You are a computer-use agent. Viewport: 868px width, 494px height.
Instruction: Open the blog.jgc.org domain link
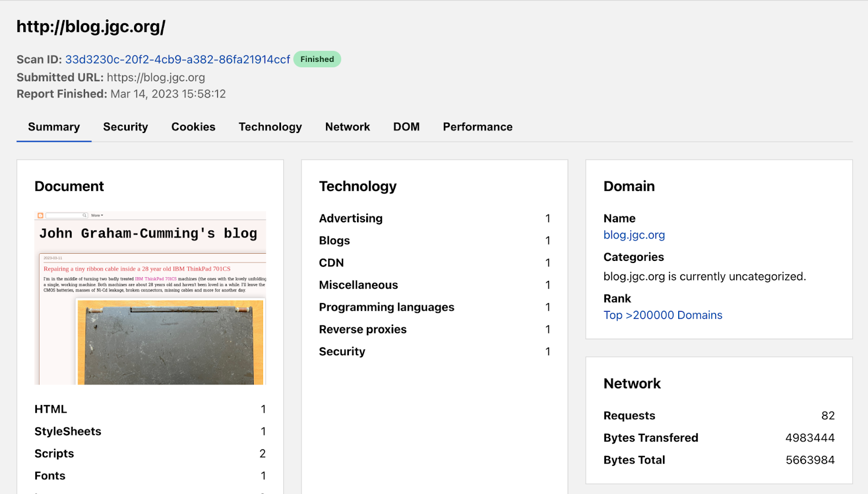(634, 235)
